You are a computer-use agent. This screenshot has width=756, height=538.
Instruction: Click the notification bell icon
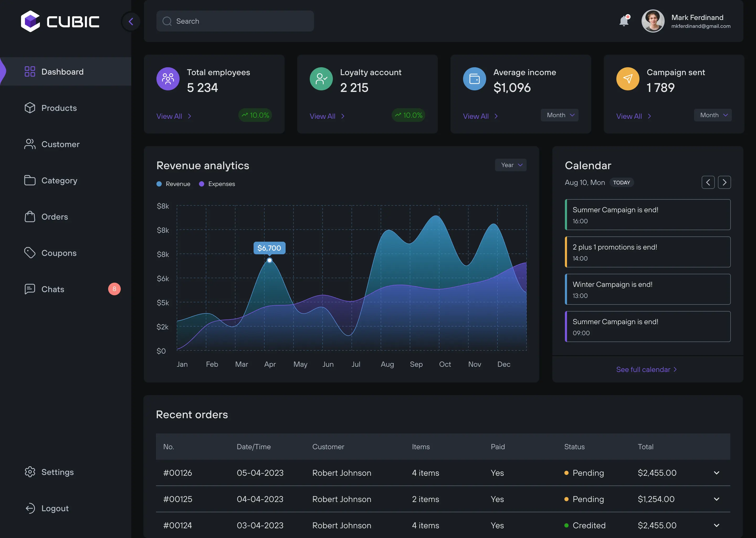click(x=624, y=21)
